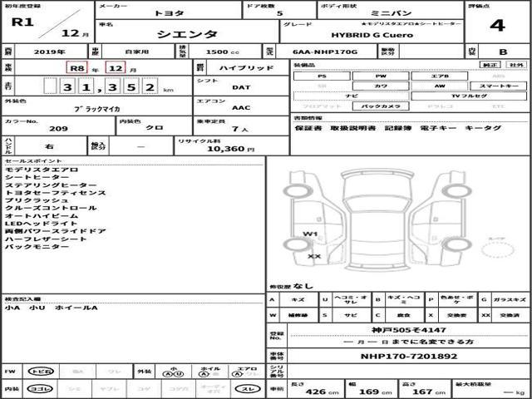This screenshot has width=532, height=399.
Task: Click the recycle fee "10,360 円"
Action: pyautogui.click(x=231, y=149)
